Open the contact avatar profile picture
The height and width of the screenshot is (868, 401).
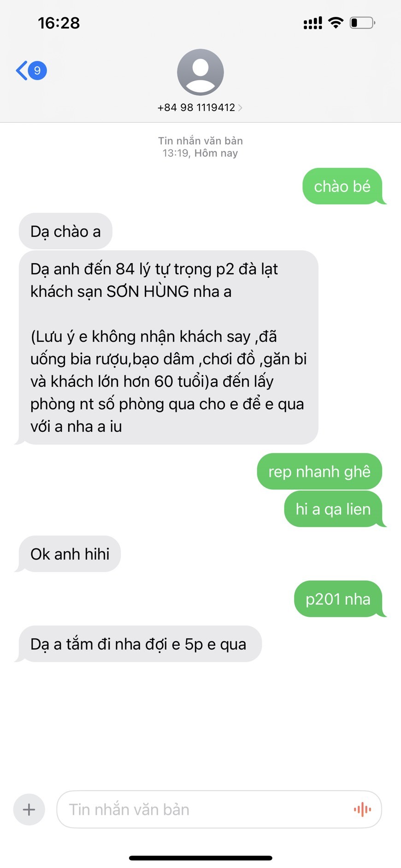point(200,72)
